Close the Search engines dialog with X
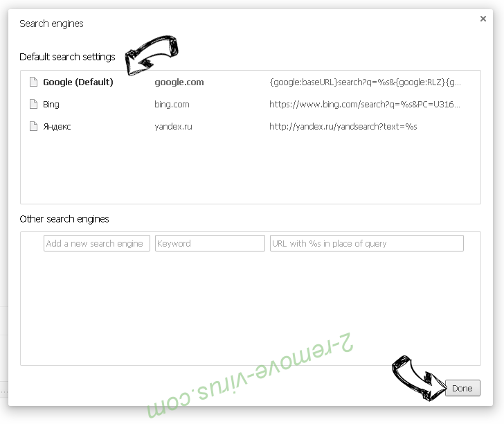 point(483,19)
